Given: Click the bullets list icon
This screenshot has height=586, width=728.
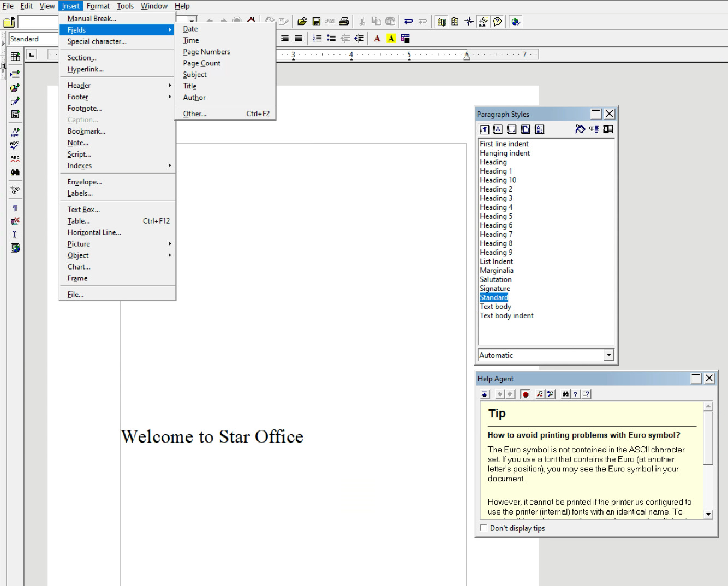Looking at the screenshot, I should click(331, 38).
